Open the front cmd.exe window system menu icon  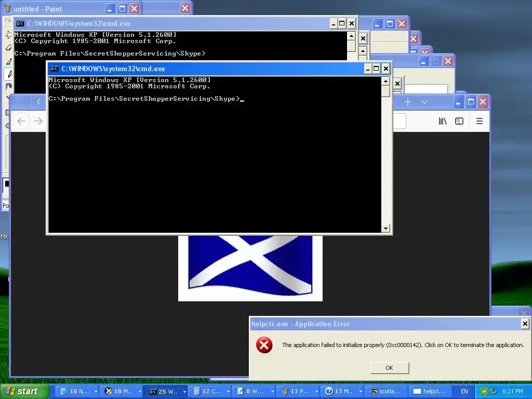[x=54, y=69]
